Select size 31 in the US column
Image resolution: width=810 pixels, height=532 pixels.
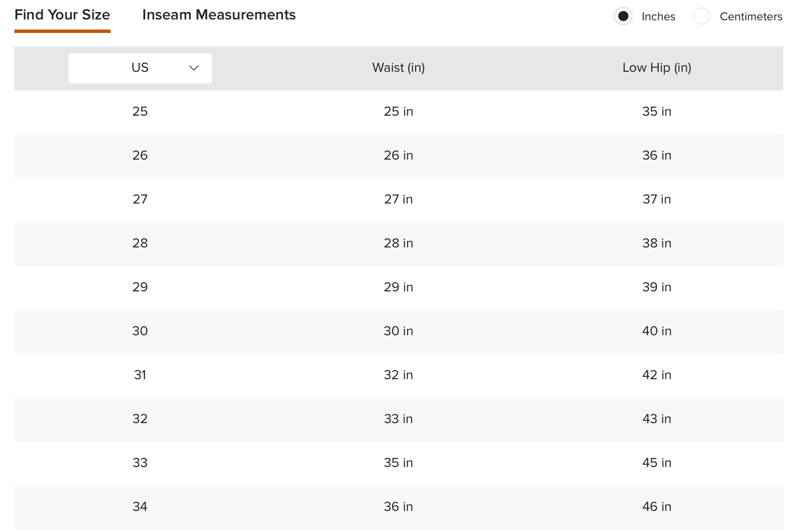coord(140,375)
